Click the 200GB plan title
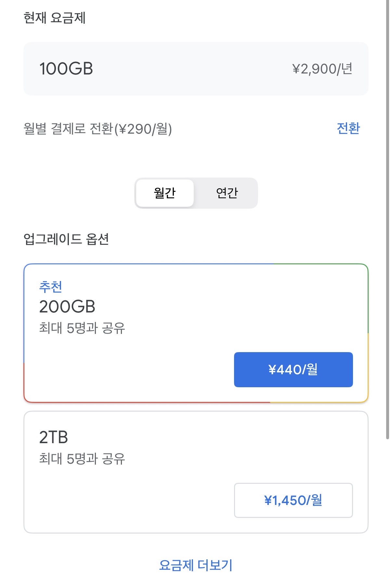Viewport: 392px width, 582px height. (x=67, y=307)
